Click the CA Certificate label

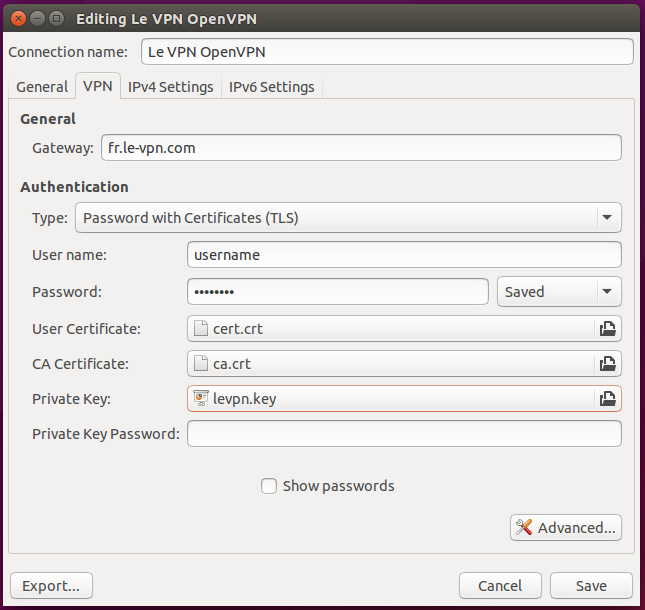[x=80, y=364]
